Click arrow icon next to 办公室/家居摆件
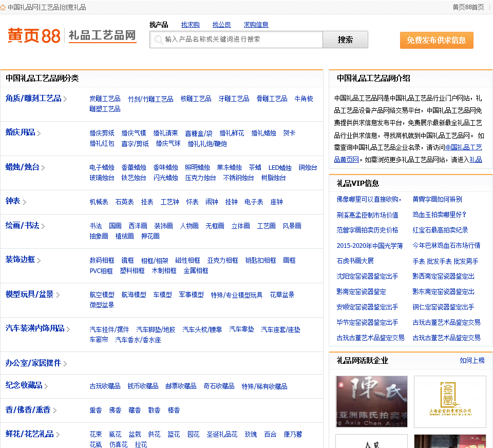This screenshot has height=448, width=493. click(65, 364)
